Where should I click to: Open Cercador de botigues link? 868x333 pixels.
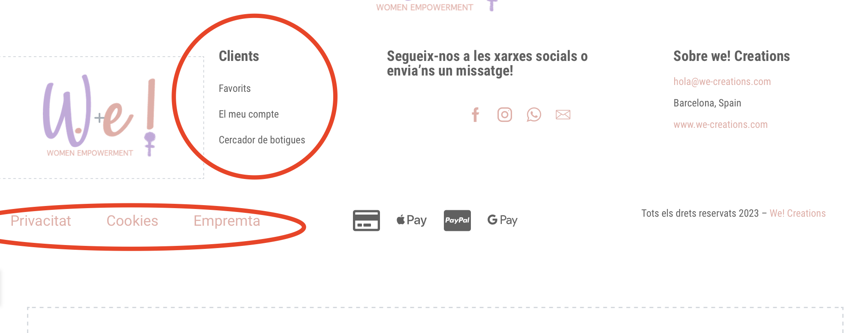tap(262, 140)
